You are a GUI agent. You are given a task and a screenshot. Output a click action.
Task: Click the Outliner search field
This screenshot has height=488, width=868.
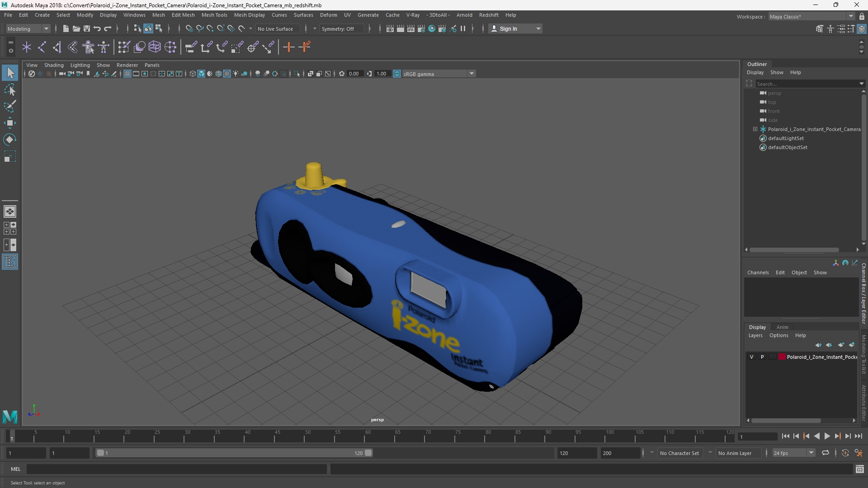point(807,84)
